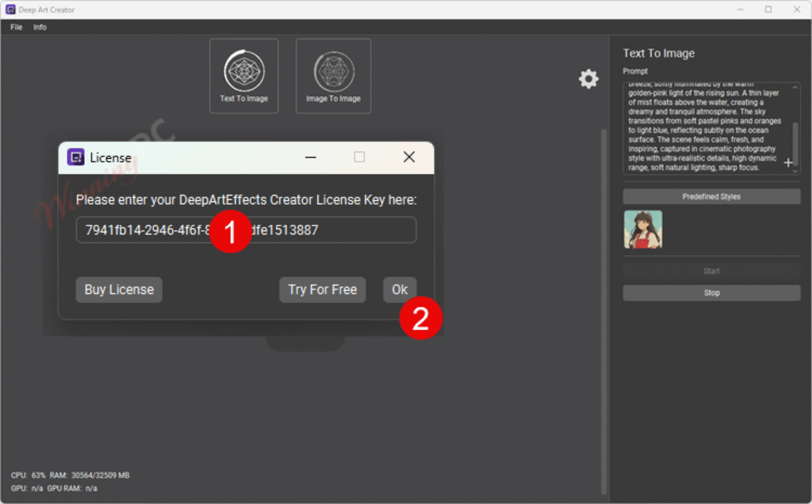The height and width of the screenshot is (504, 812).
Task: Select the Image To Image mode icon
Action: tap(333, 76)
